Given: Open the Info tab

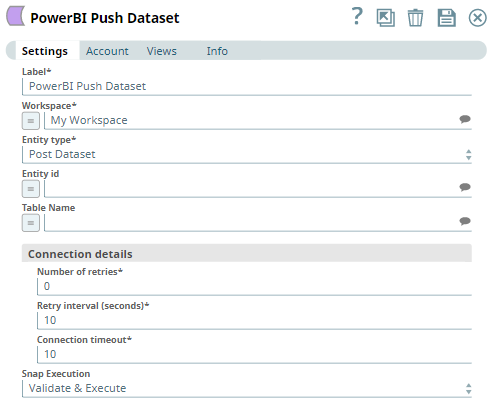Looking at the screenshot, I should pos(217,51).
